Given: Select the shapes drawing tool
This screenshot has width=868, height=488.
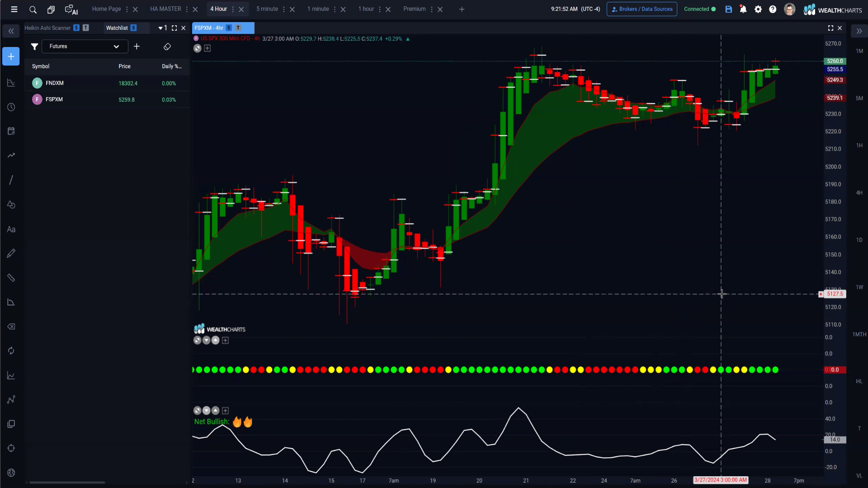Looking at the screenshot, I should [x=11, y=205].
